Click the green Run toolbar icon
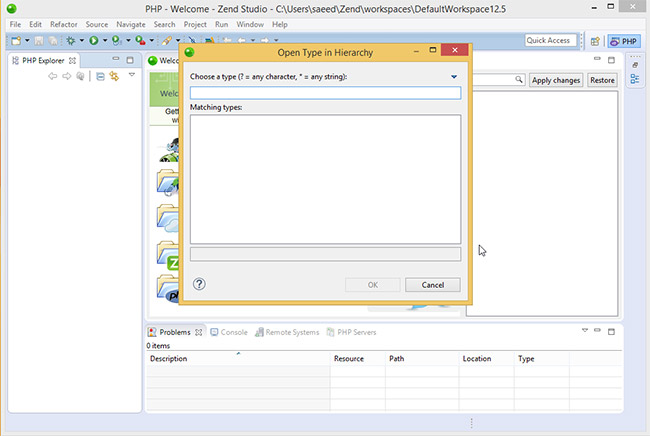This screenshot has width=650, height=436. (94, 41)
